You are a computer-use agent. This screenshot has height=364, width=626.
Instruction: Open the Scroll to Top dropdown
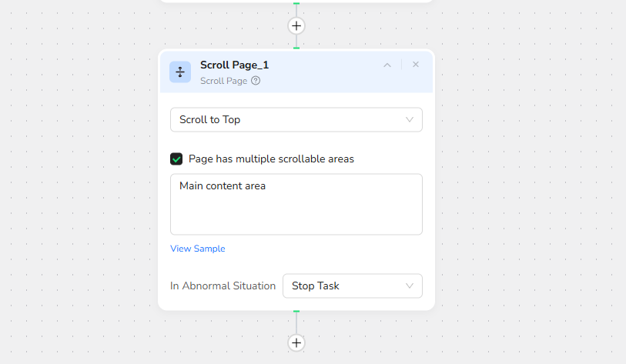(296, 120)
